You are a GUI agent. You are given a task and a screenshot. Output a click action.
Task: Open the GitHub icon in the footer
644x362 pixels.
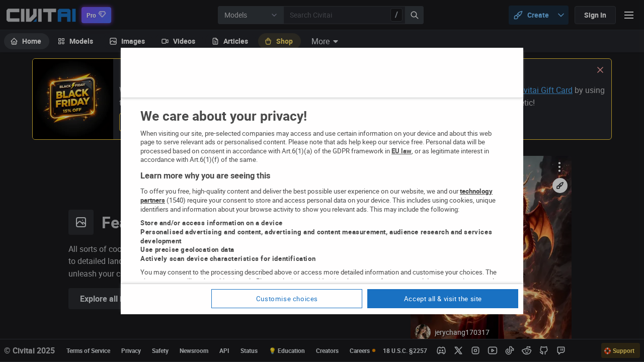543,350
